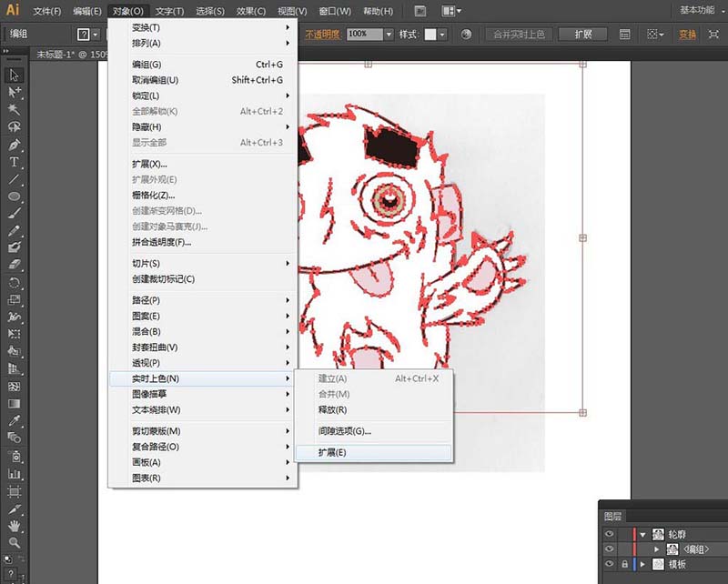Open the workspace arrangement dropdown
Screen dimensions: 728x584
(451, 11)
